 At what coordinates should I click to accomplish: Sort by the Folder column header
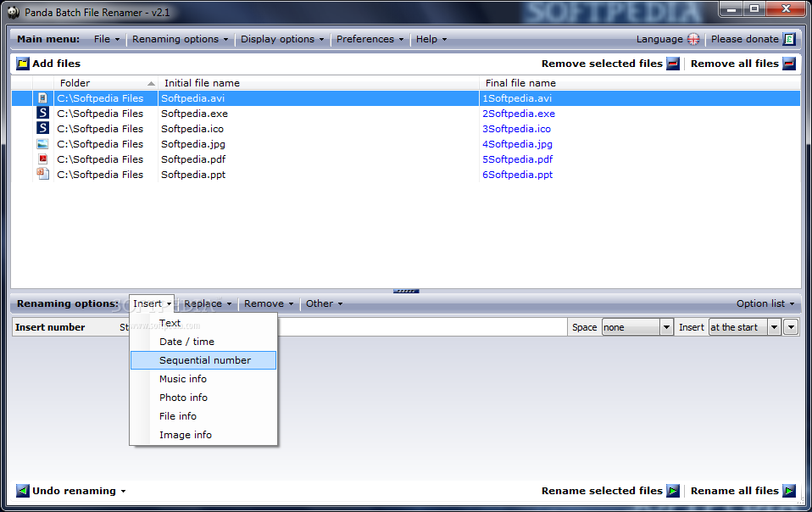point(106,83)
